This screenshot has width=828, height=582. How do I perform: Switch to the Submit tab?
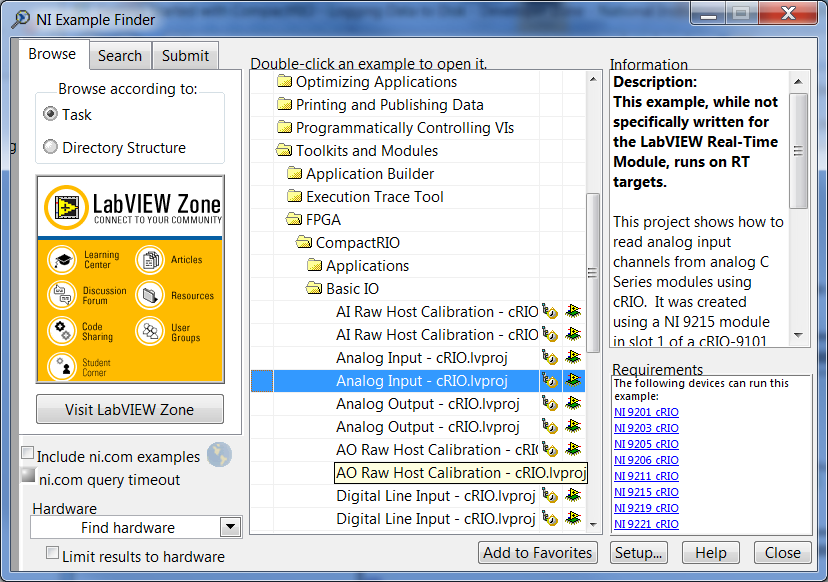click(x=185, y=55)
